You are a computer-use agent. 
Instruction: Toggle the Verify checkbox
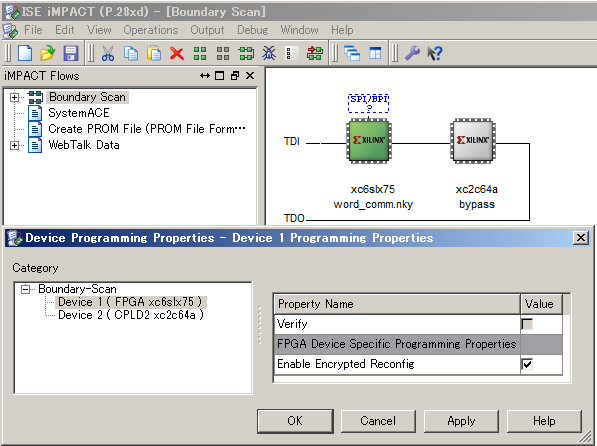[x=527, y=324]
